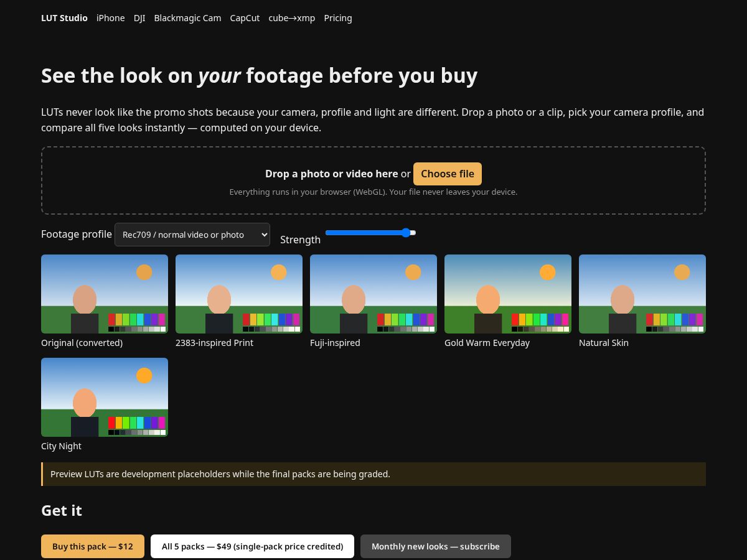Click the 'City Night' caption
The image size is (747, 560).
tap(61, 446)
